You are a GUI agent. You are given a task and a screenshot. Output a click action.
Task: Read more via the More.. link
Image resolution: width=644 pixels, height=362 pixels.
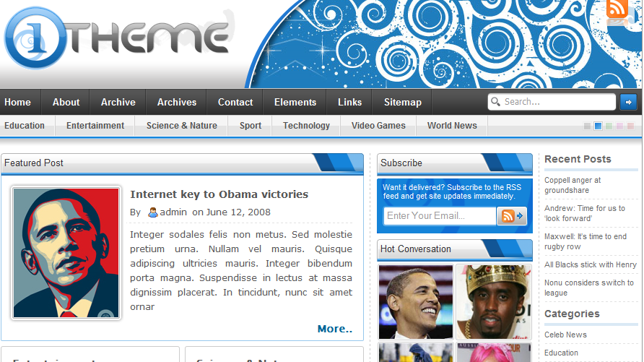coord(335,329)
